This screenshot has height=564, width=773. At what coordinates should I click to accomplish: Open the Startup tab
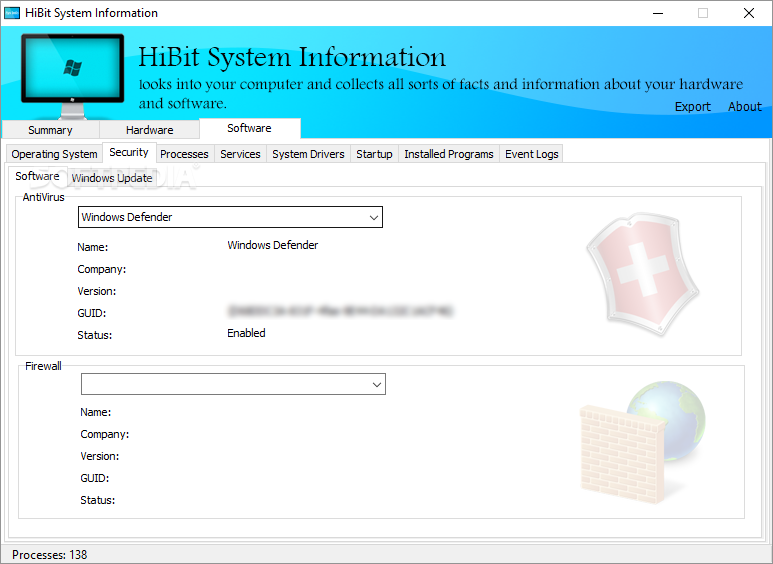pyautogui.click(x=374, y=154)
